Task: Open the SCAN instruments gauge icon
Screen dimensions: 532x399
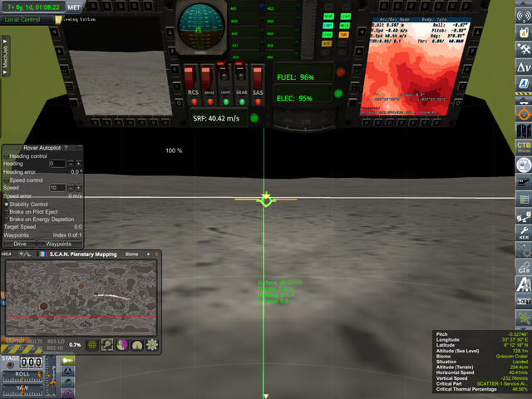Action: point(137,345)
